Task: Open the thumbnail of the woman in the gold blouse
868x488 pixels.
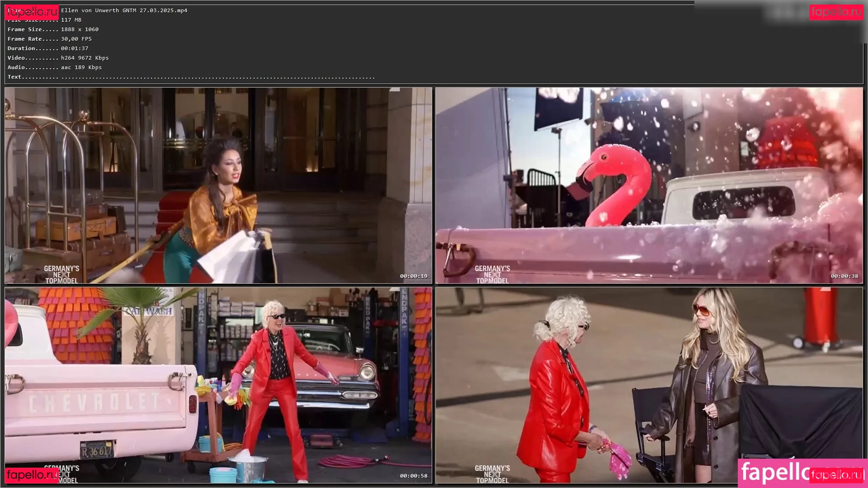Action: (x=218, y=185)
